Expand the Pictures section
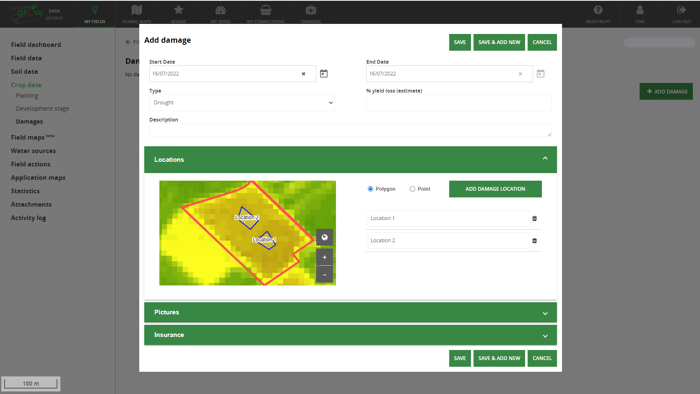 click(350, 312)
